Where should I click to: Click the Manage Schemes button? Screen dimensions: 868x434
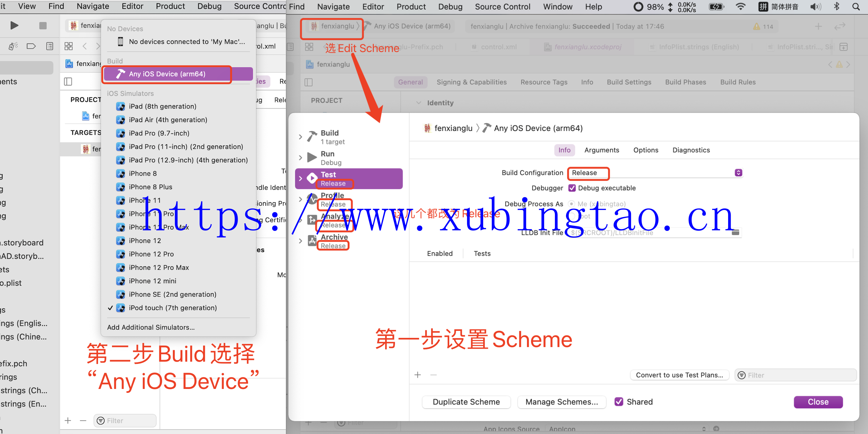[561, 402]
